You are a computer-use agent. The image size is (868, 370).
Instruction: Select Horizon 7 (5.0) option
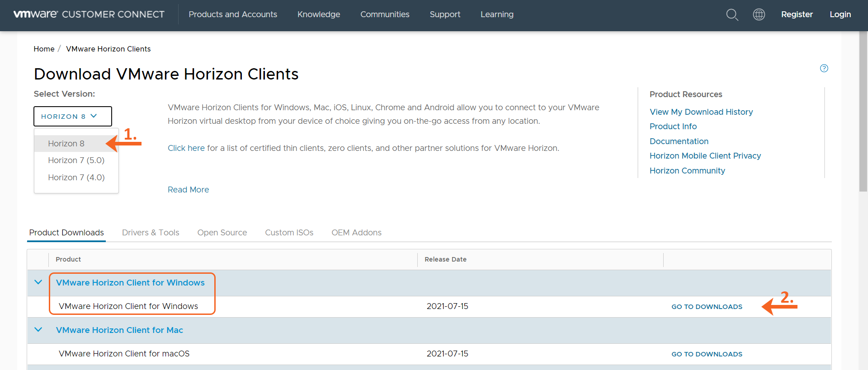(76, 160)
